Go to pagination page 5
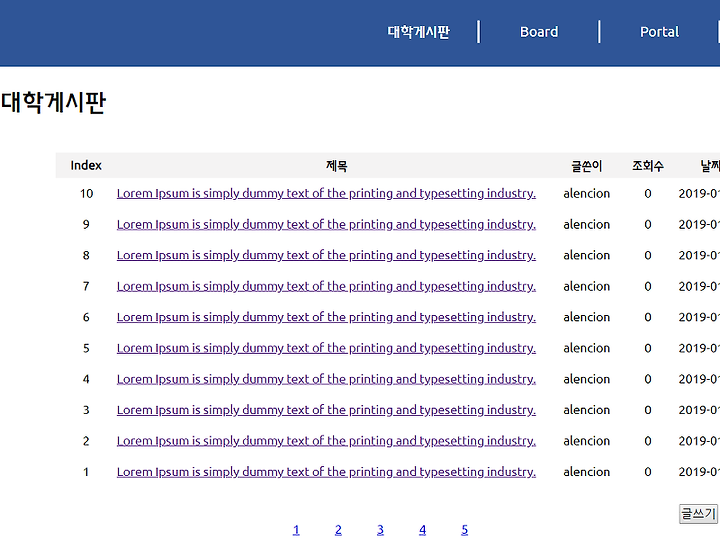 (465, 530)
